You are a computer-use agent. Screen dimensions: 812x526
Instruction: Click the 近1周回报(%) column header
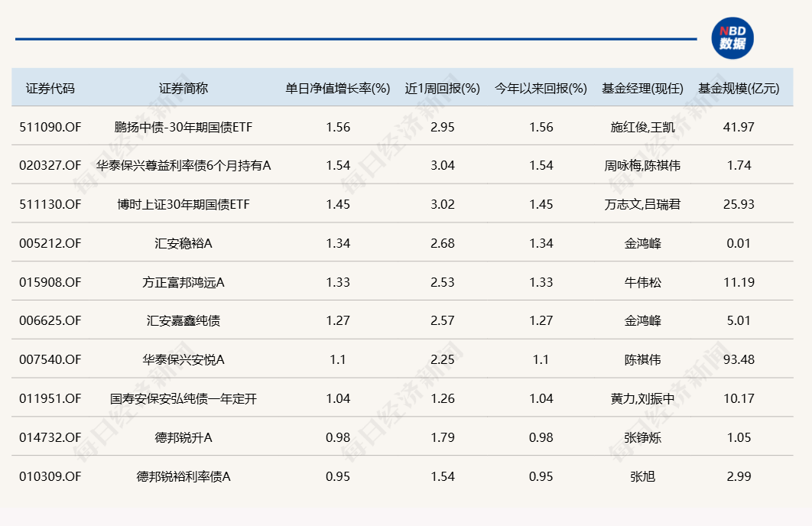click(442, 89)
